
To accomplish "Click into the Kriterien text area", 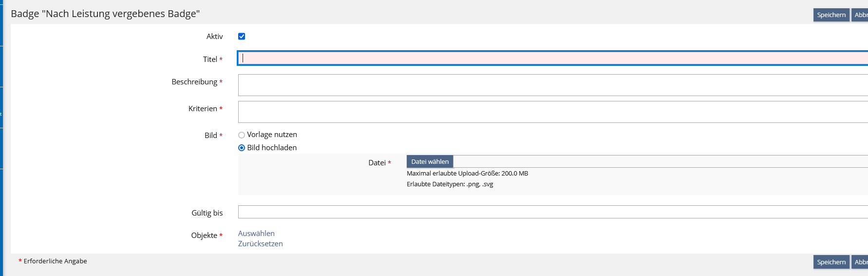I will tap(550, 112).
